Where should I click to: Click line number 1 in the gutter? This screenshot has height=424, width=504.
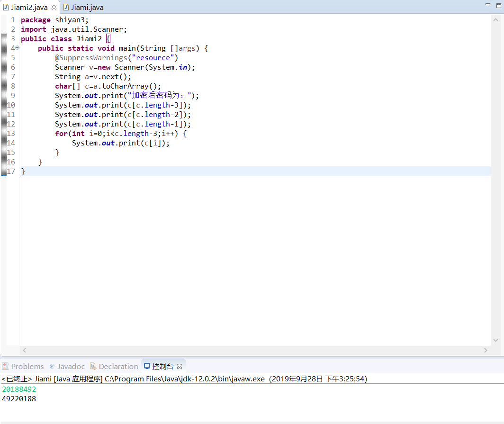point(13,20)
